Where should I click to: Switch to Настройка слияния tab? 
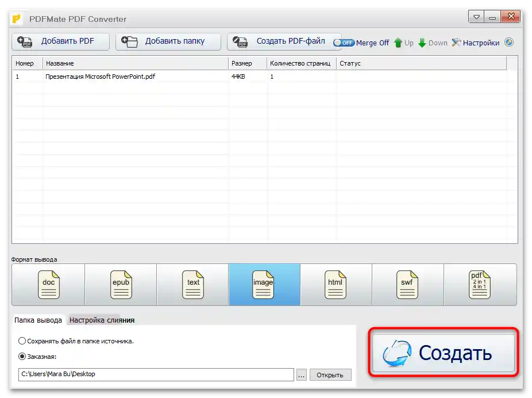[x=102, y=320]
